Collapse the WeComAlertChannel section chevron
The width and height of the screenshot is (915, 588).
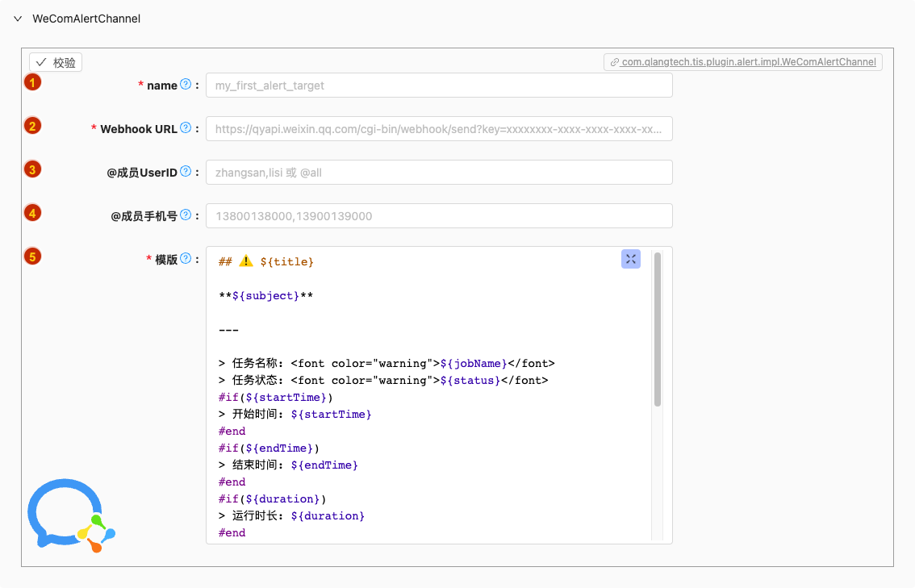click(18, 19)
